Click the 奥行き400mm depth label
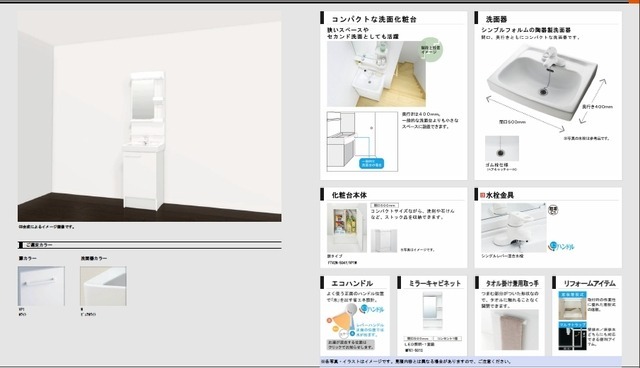Image resolution: width=640 pixels, height=368 pixels. click(x=597, y=107)
